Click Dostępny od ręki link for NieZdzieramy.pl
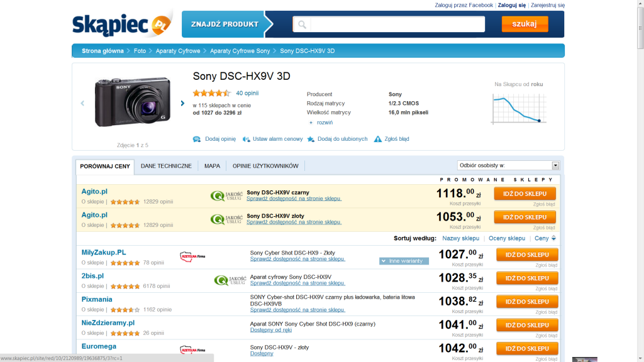The image size is (644, 362). tap(271, 330)
